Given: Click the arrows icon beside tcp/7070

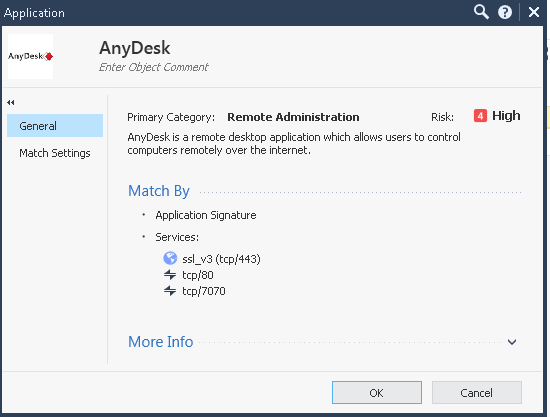Looking at the screenshot, I should pos(170,291).
